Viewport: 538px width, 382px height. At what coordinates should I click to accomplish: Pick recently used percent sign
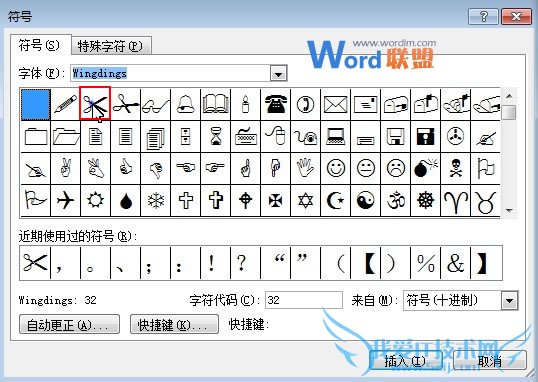425,263
